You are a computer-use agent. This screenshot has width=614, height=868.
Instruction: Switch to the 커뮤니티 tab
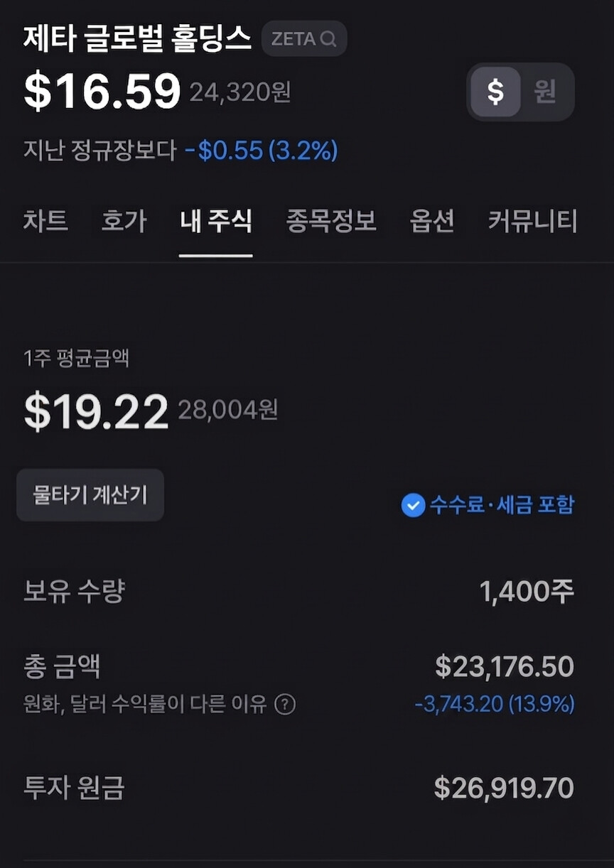click(532, 221)
